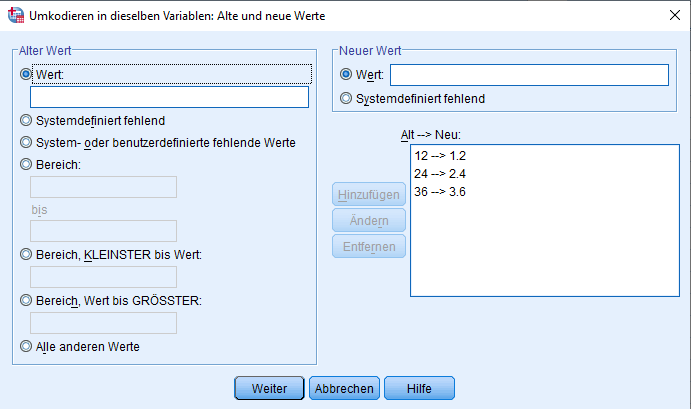Click the old value 'Wert' text field
The height and width of the screenshot is (409, 691).
tap(170, 97)
